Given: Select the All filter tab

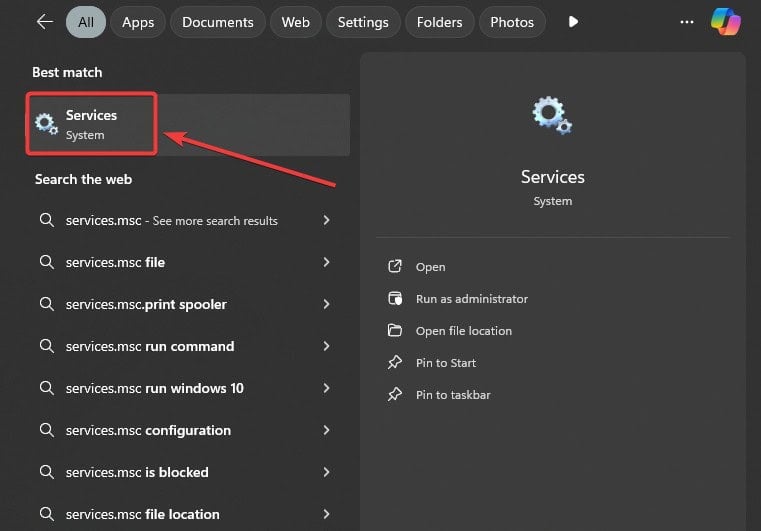Looking at the screenshot, I should pos(86,22).
